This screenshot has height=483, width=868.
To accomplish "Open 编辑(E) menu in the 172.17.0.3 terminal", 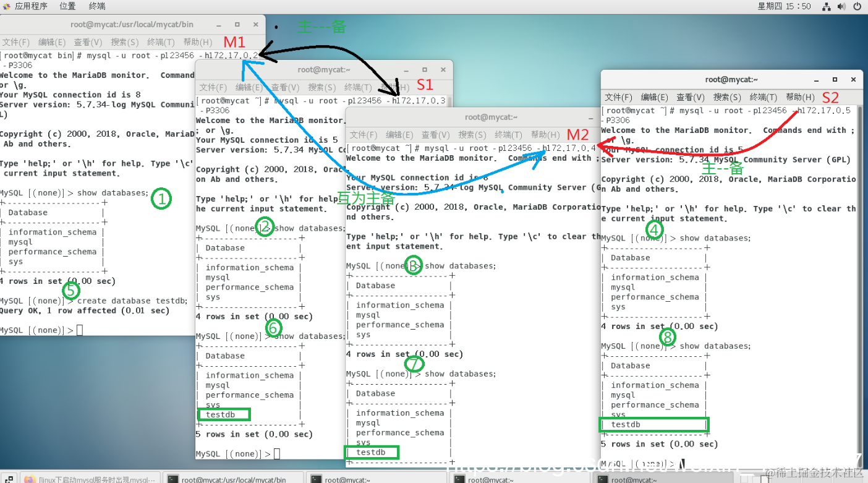I will click(x=249, y=87).
